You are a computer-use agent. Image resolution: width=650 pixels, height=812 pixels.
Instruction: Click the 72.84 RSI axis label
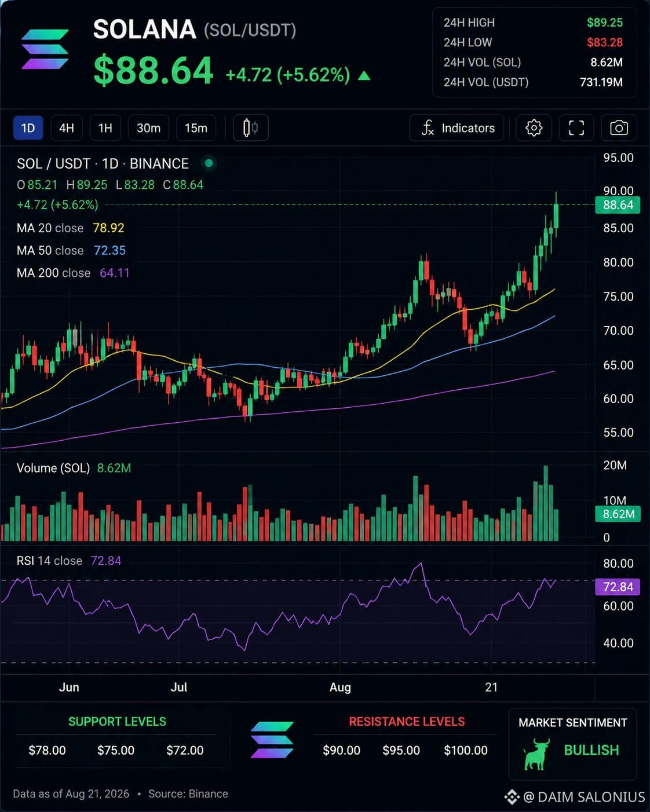click(x=618, y=587)
